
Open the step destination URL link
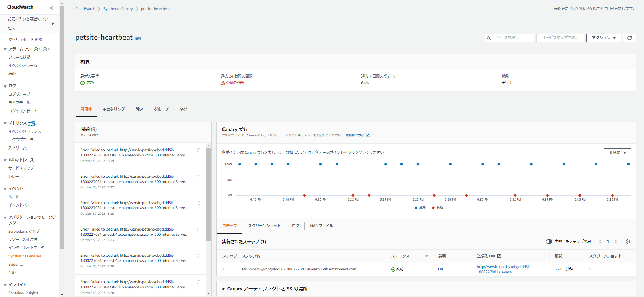(x=504, y=269)
